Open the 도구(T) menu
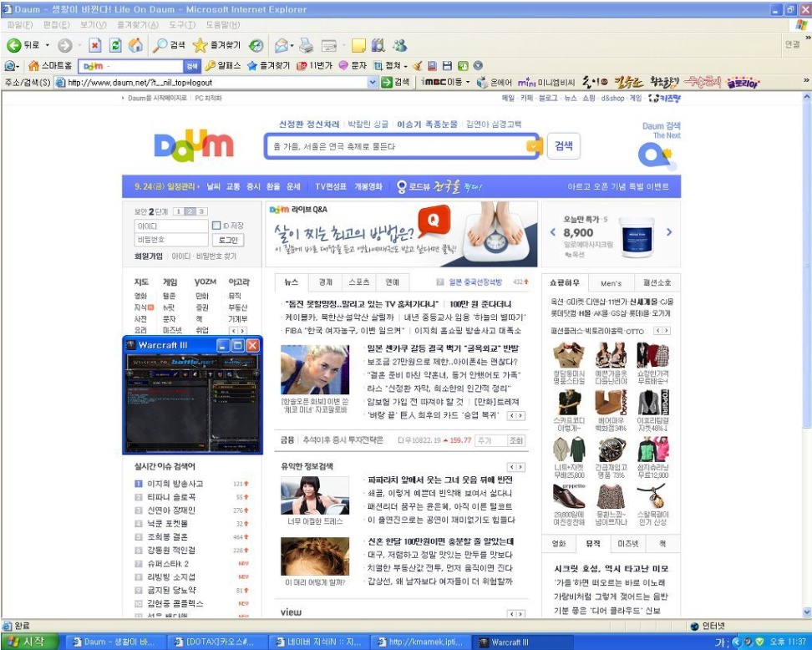Screen dimensions: 812x650 click(181, 25)
